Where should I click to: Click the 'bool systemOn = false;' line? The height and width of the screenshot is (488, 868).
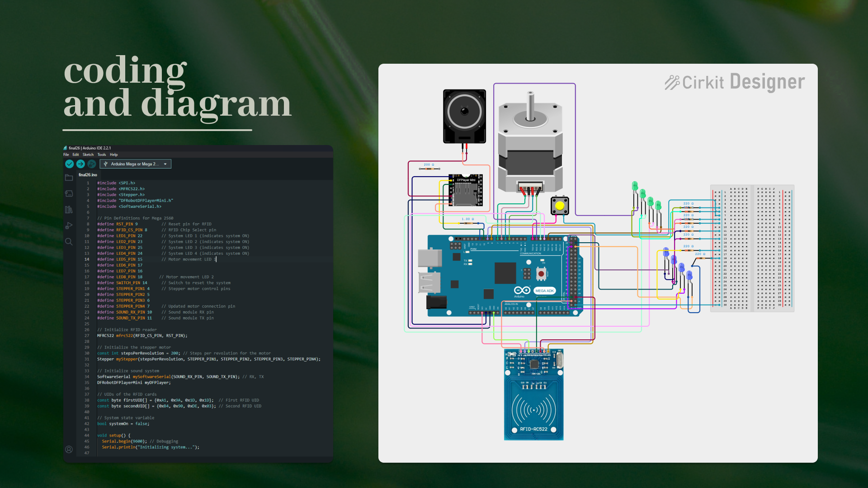(123, 424)
